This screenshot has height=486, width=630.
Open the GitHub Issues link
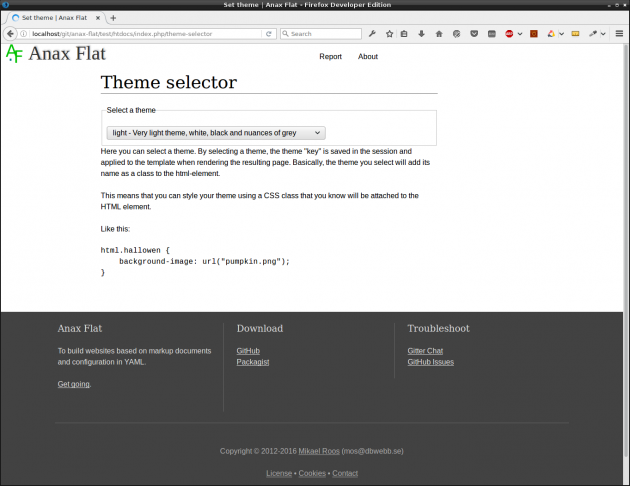tap(431, 362)
